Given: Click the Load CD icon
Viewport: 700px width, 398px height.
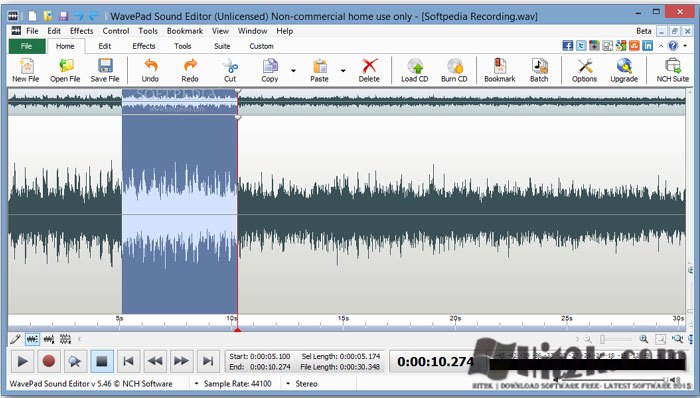Looking at the screenshot, I should [415, 70].
